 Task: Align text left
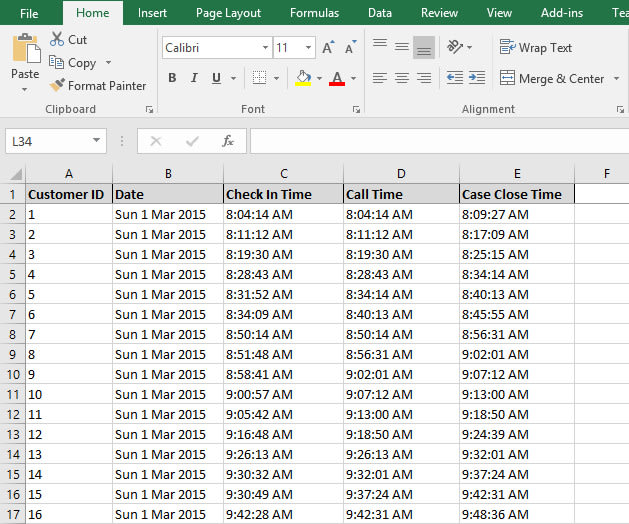coord(379,78)
